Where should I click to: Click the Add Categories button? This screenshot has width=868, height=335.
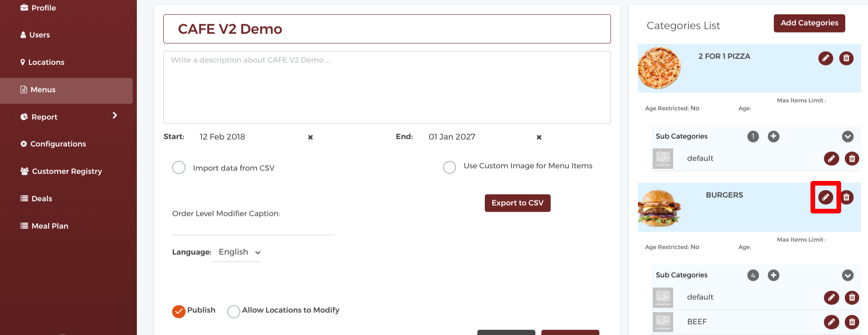click(x=809, y=23)
